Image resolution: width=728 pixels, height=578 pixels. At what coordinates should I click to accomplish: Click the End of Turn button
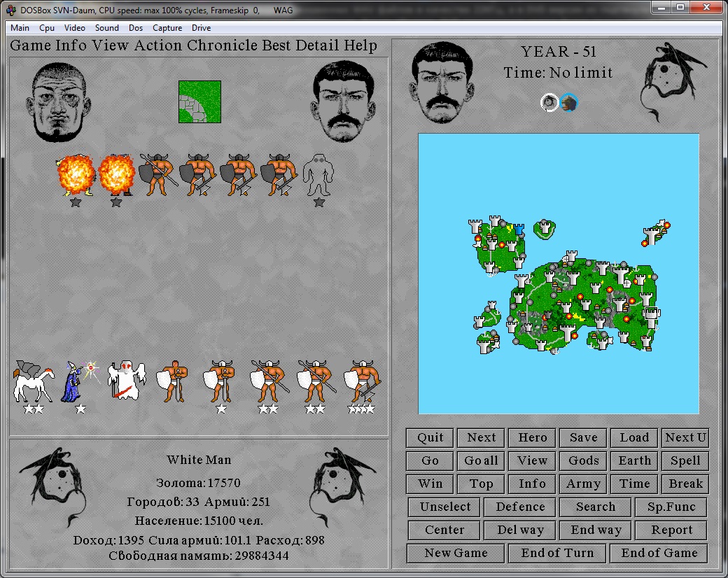(557, 554)
